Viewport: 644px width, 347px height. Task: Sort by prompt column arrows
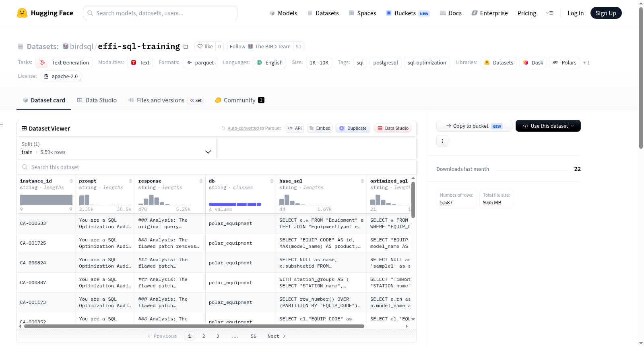(x=130, y=181)
